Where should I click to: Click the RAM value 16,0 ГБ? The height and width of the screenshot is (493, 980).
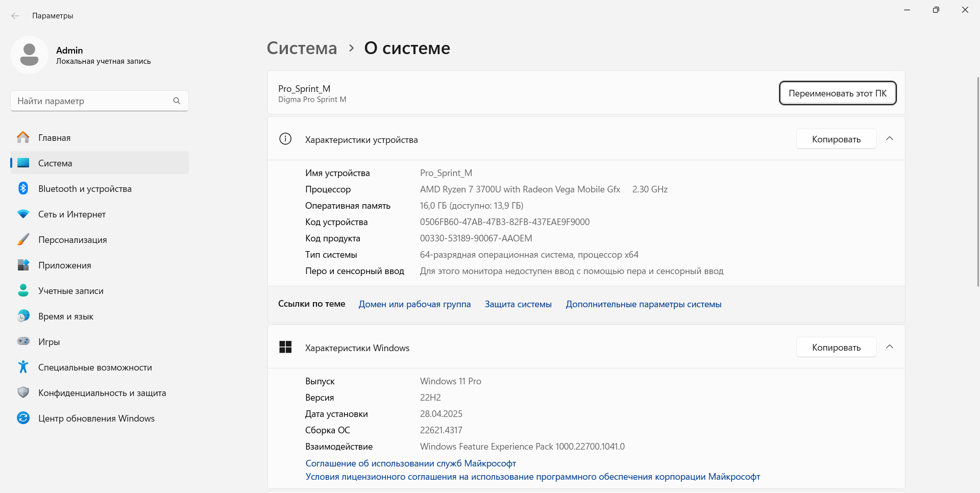472,206
